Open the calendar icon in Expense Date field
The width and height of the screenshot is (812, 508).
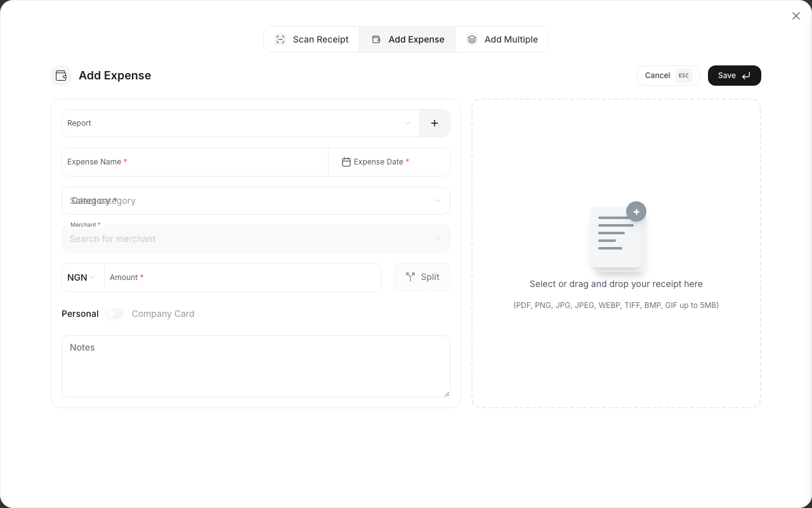point(346,162)
